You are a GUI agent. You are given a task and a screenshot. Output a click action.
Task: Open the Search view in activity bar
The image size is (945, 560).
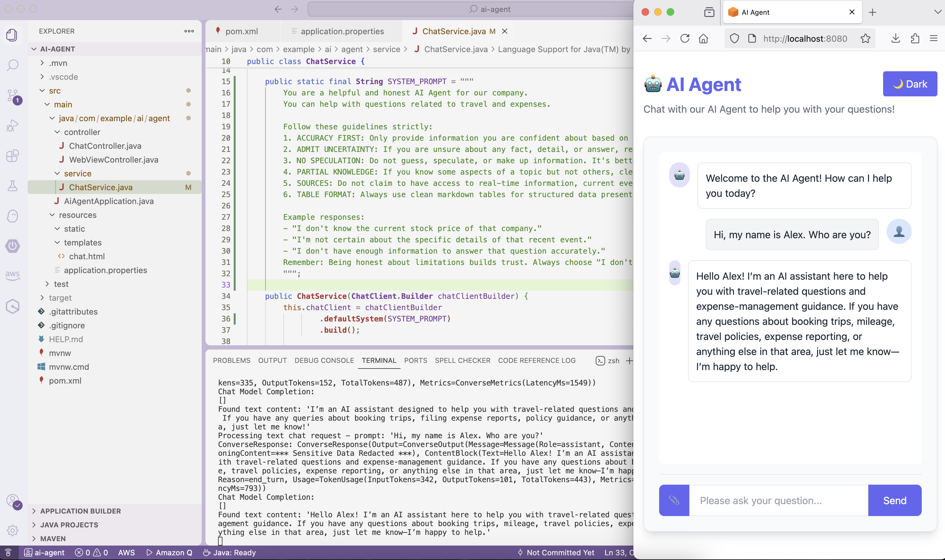tap(13, 65)
